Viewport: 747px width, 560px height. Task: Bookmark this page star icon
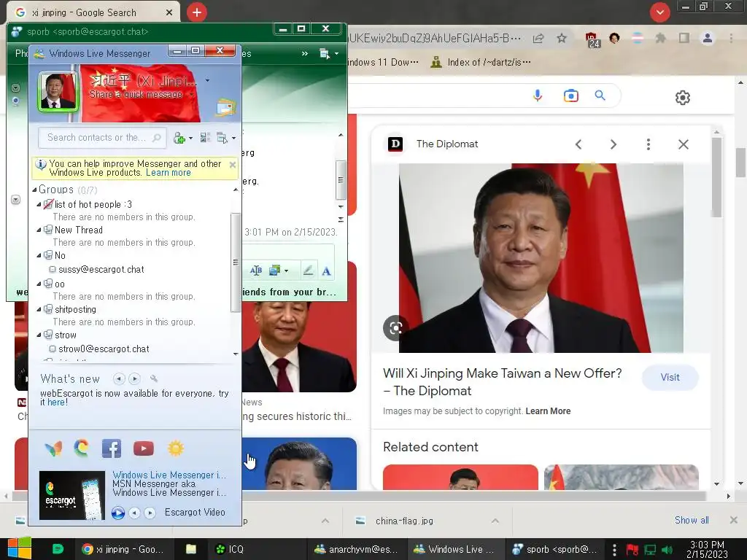(x=562, y=38)
